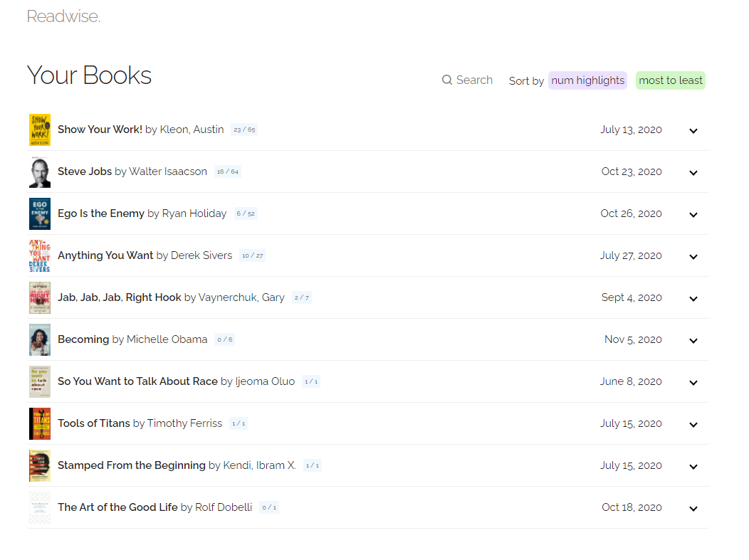Click the date June 8, 2020
Screen dimensions: 749x560
coord(631,382)
